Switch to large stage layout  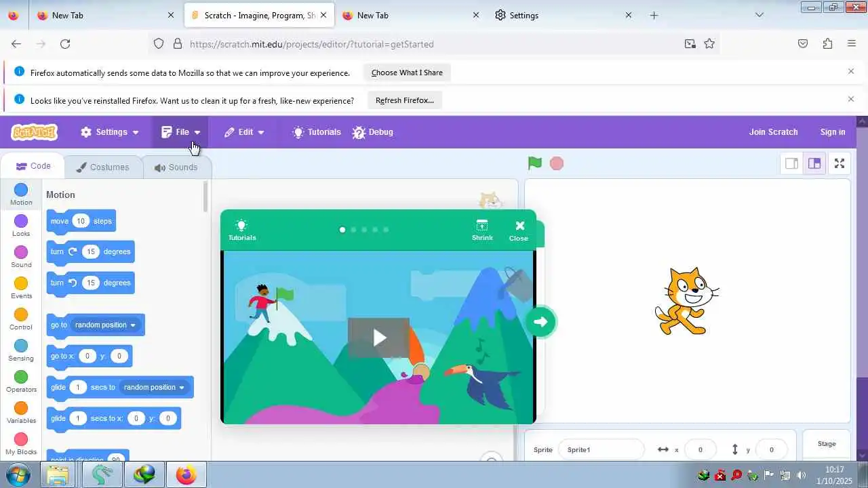[x=814, y=163]
